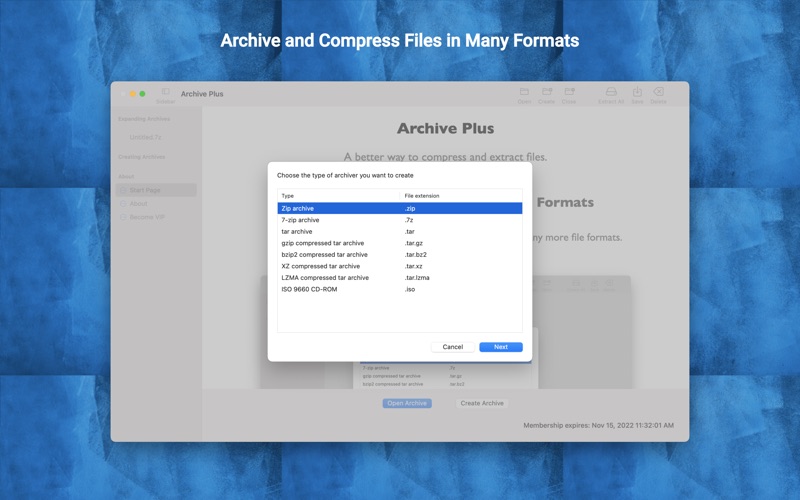Click the .zip extension cell
The image size is (800, 500).
[410, 208]
